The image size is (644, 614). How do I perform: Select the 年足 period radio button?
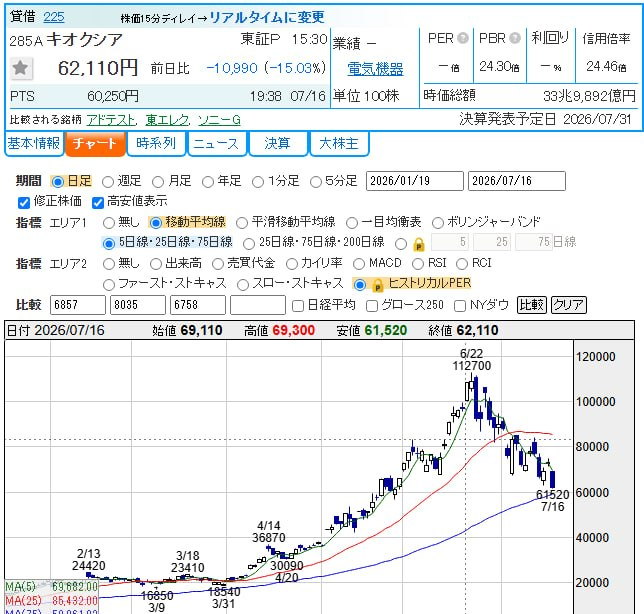(208, 182)
